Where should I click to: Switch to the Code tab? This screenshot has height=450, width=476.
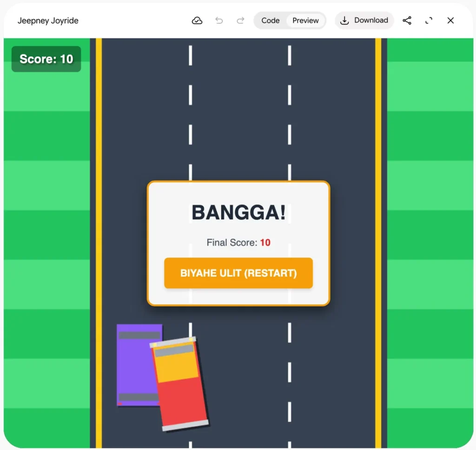pos(270,20)
